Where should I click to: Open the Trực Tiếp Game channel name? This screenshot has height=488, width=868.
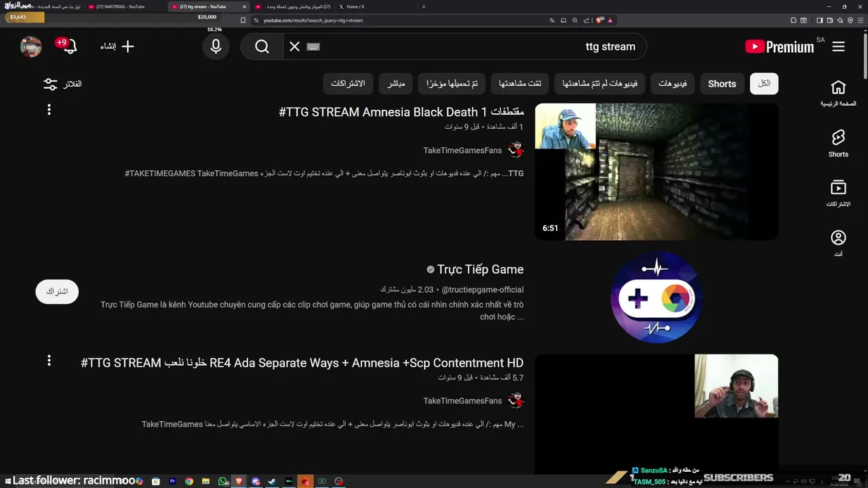pyautogui.click(x=480, y=270)
